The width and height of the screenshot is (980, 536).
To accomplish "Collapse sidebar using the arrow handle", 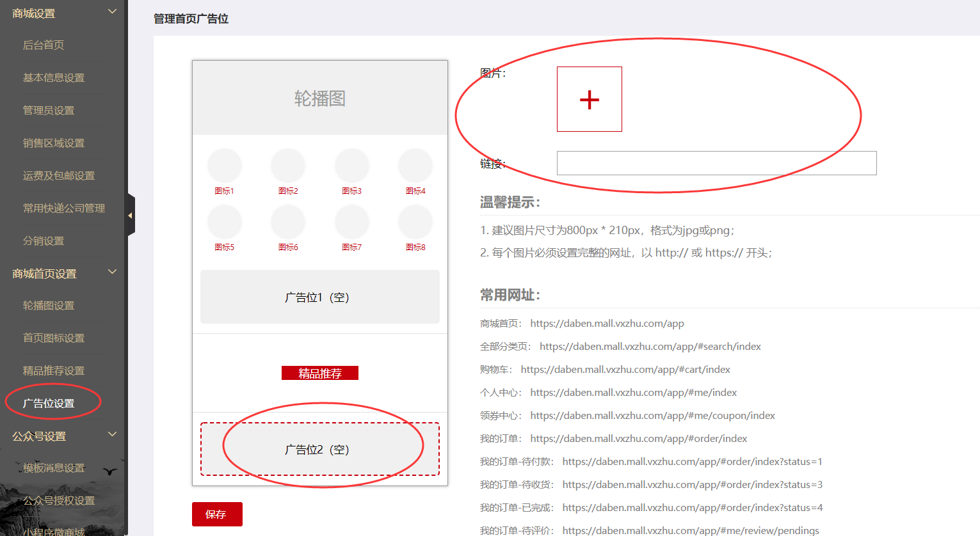I will click(x=131, y=216).
